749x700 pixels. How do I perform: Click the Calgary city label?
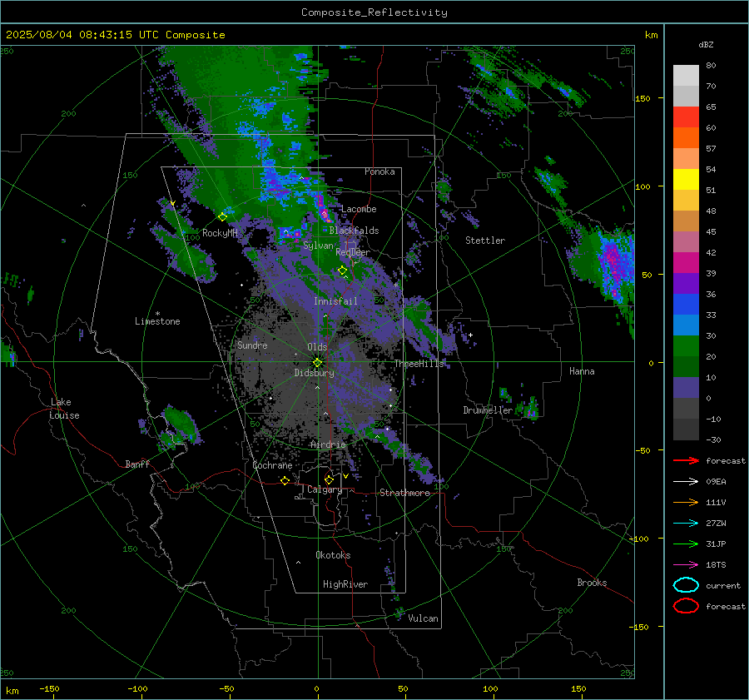(325, 489)
